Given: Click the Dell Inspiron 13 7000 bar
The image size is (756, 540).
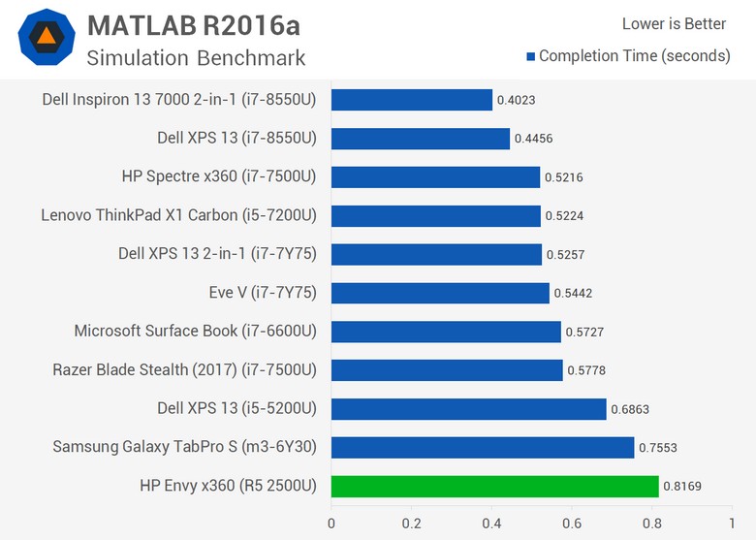Looking at the screenshot, I should [x=412, y=100].
